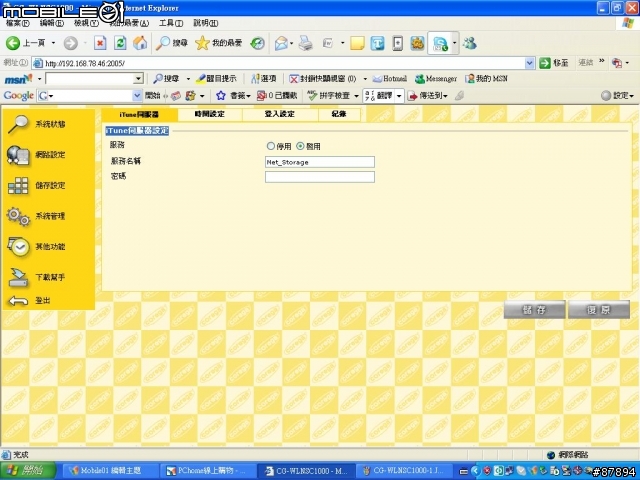Open the History icon
Screen dimensions: 640x480
258,43
